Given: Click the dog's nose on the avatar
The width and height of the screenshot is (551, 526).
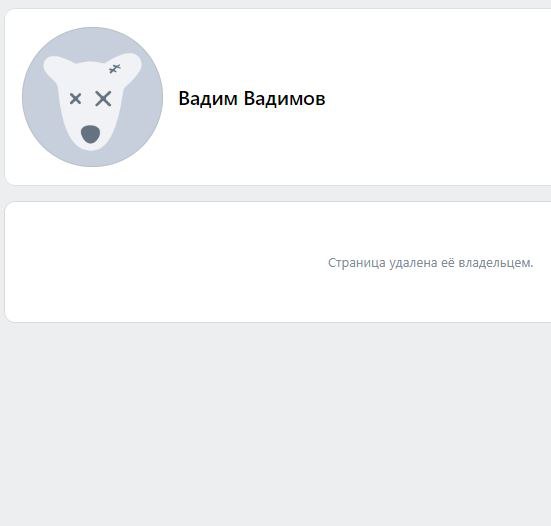Looking at the screenshot, I should point(90,134).
